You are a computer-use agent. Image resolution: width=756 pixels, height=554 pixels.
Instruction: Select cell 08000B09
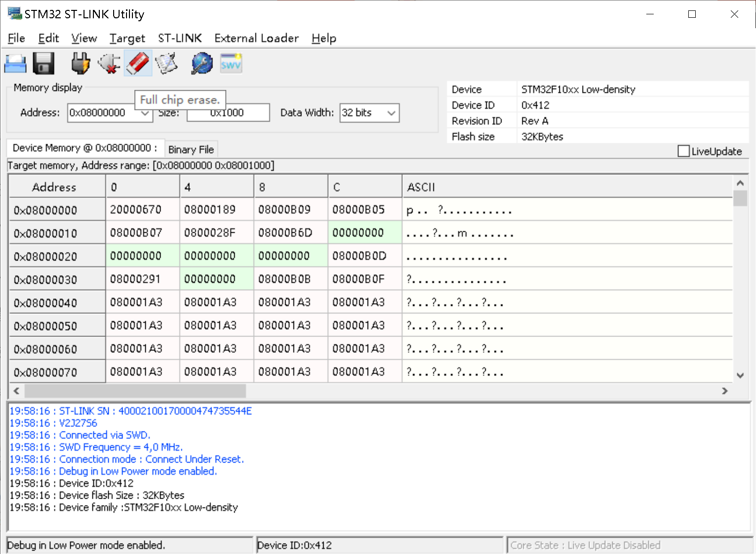[291, 210]
